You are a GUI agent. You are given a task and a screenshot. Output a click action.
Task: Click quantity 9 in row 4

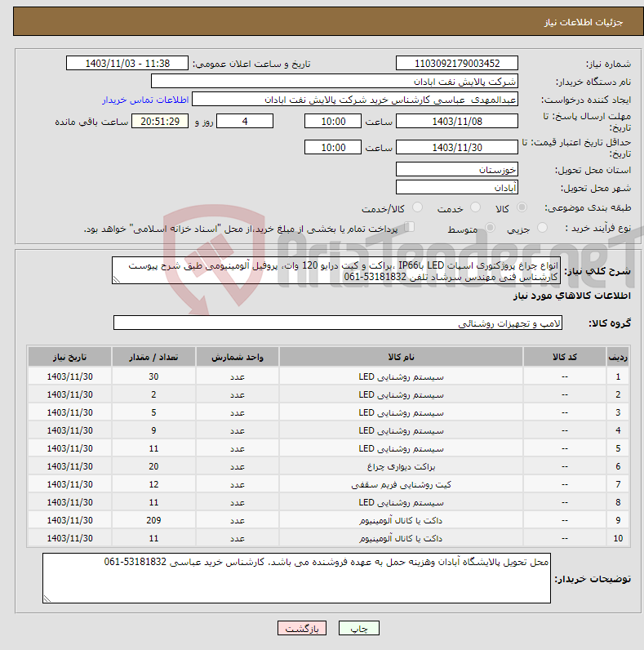click(x=153, y=430)
